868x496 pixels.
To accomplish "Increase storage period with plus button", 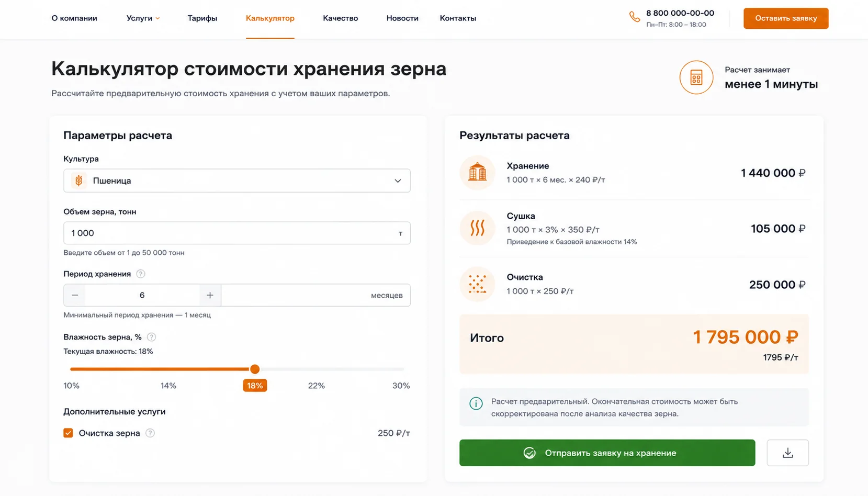I will click(x=210, y=295).
